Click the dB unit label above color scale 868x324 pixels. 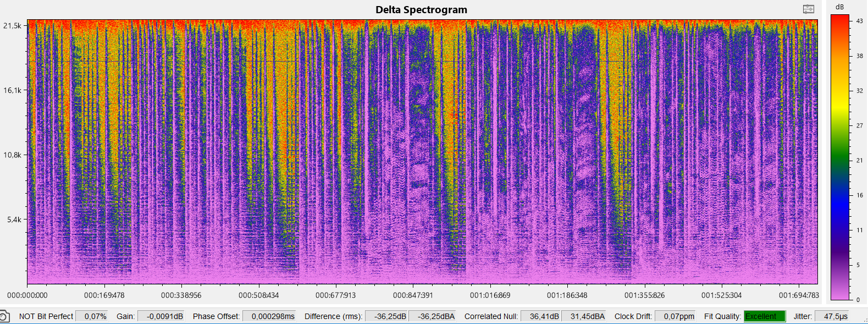[x=839, y=7]
